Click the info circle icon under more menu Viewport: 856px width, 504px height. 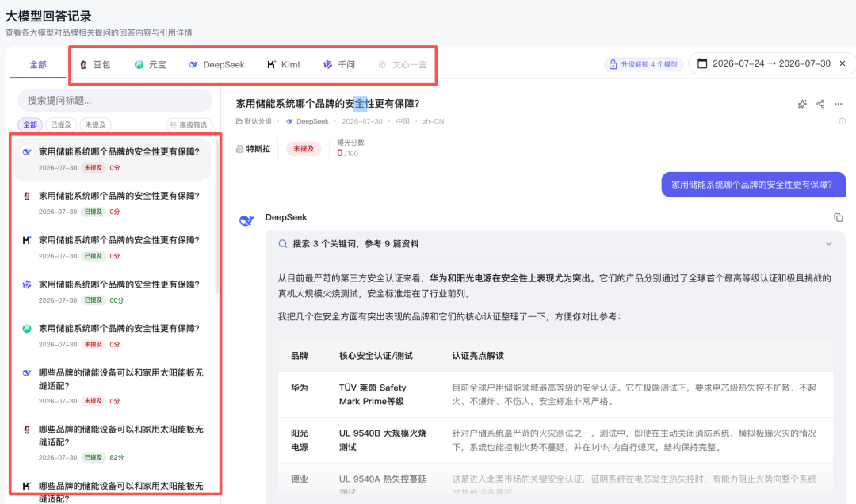(843, 121)
